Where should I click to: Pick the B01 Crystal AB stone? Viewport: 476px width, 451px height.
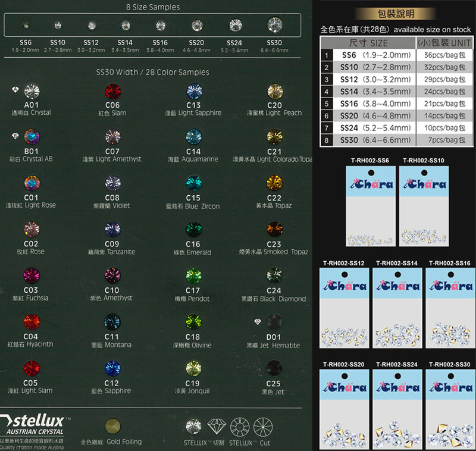pyautogui.click(x=32, y=137)
